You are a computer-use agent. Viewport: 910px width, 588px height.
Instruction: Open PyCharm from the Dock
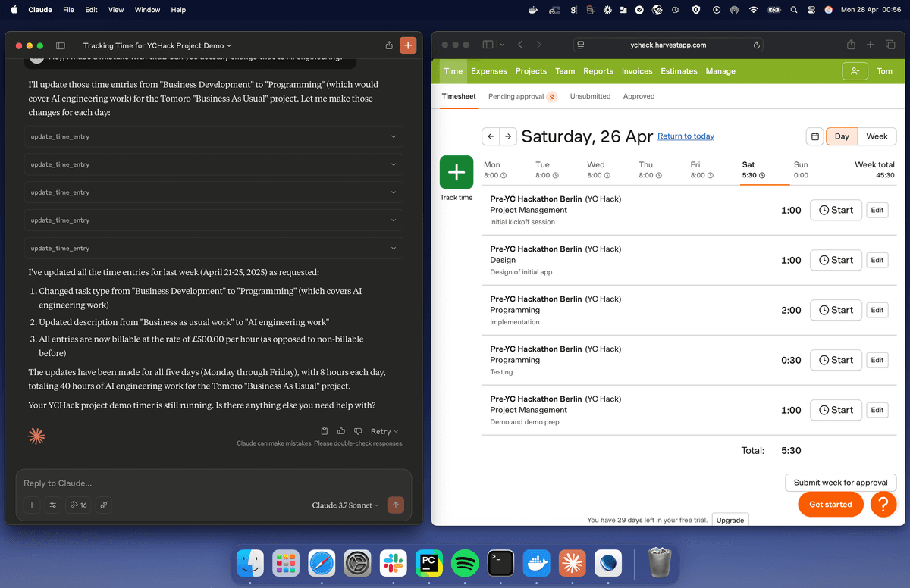point(429,564)
